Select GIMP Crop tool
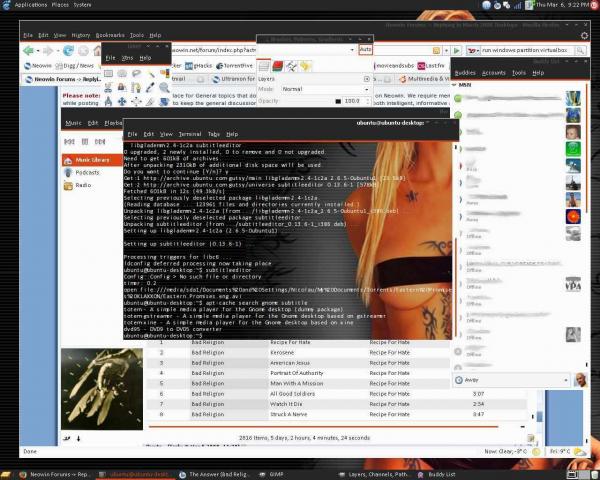This screenshot has width=600, height=480. pos(150,101)
